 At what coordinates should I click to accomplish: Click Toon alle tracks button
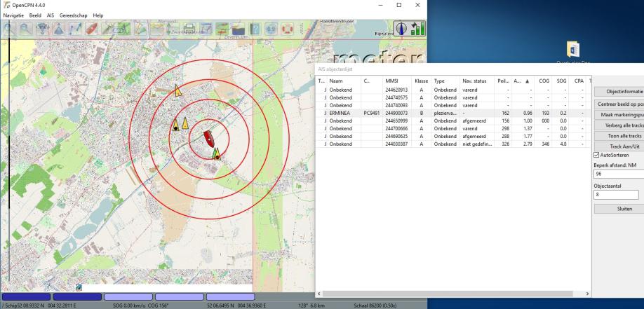click(x=619, y=136)
